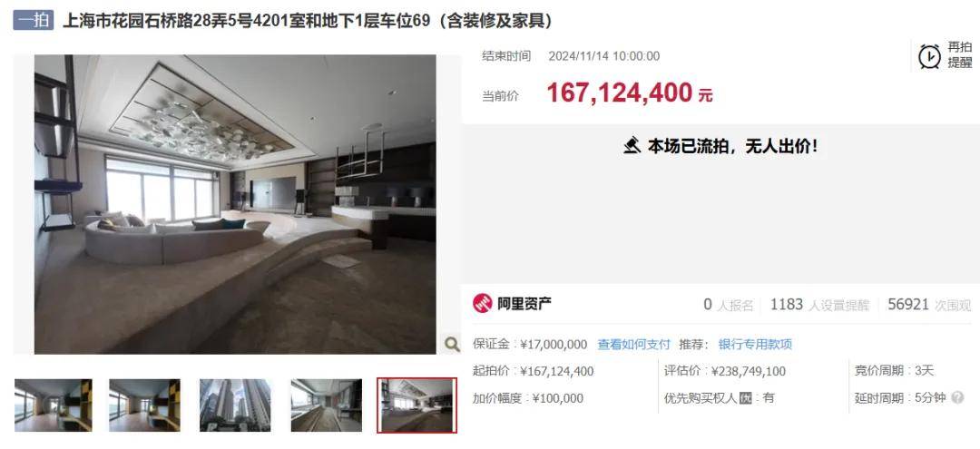The height and width of the screenshot is (449, 980).
Task: Click the 一拍 auction round badge
Action: pos(34,20)
